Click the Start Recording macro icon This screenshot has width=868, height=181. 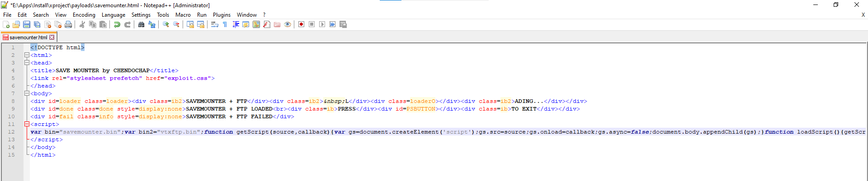click(301, 24)
